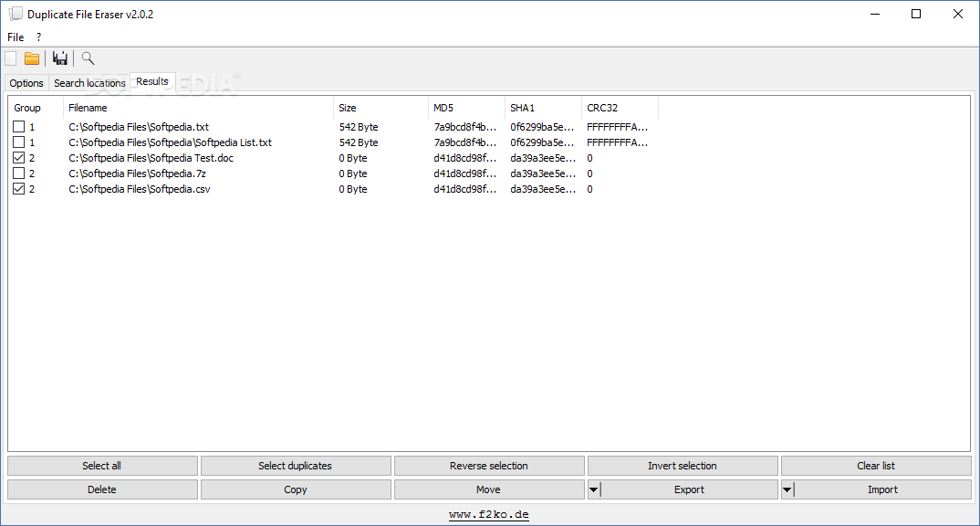Click the app icon in the title bar
This screenshot has height=526, width=980.
pyautogui.click(x=16, y=14)
